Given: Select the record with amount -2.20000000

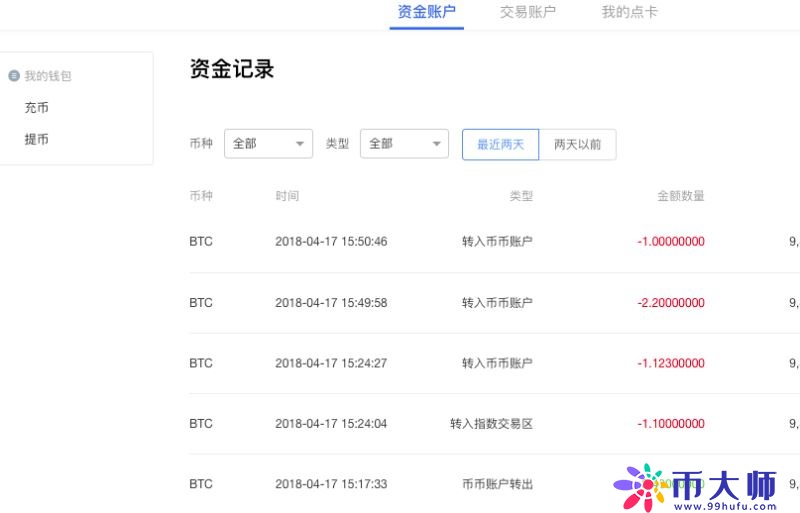Looking at the screenshot, I should (x=494, y=303).
